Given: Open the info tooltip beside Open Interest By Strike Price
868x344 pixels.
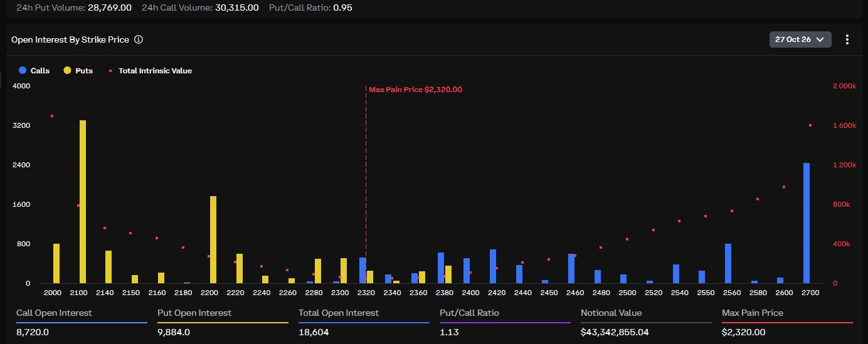Looking at the screenshot, I should [139, 39].
